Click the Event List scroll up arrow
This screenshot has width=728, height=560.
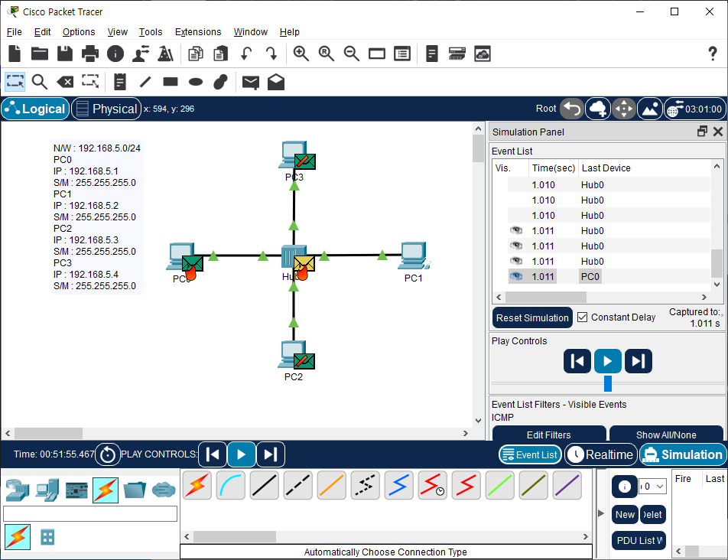click(x=717, y=166)
